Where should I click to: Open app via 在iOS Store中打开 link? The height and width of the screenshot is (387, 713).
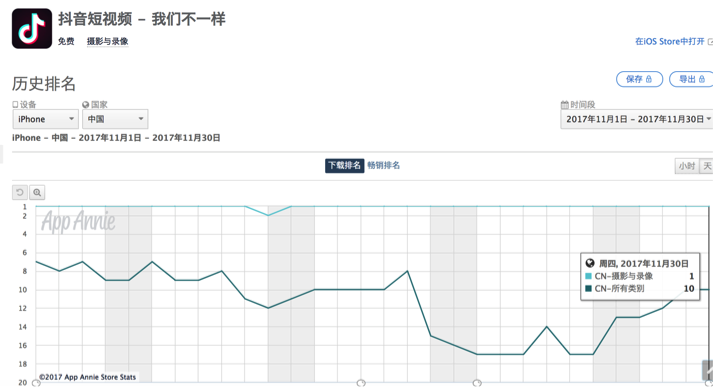[x=669, y=41]
